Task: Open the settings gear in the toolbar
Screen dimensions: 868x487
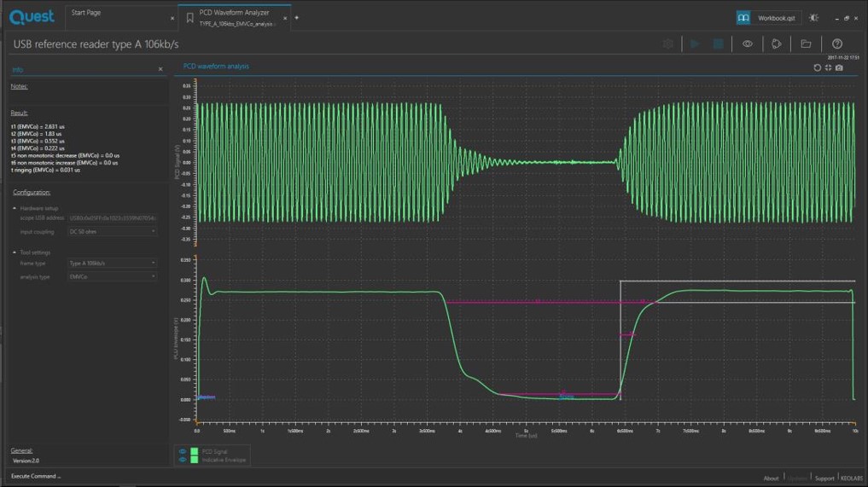Action: 668,43
